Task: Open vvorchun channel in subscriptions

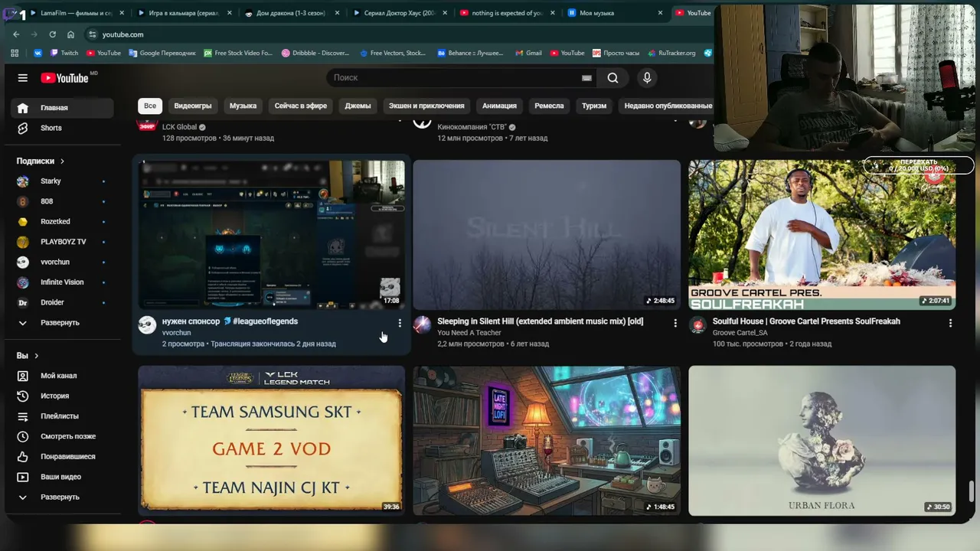Action: [63, 262]
